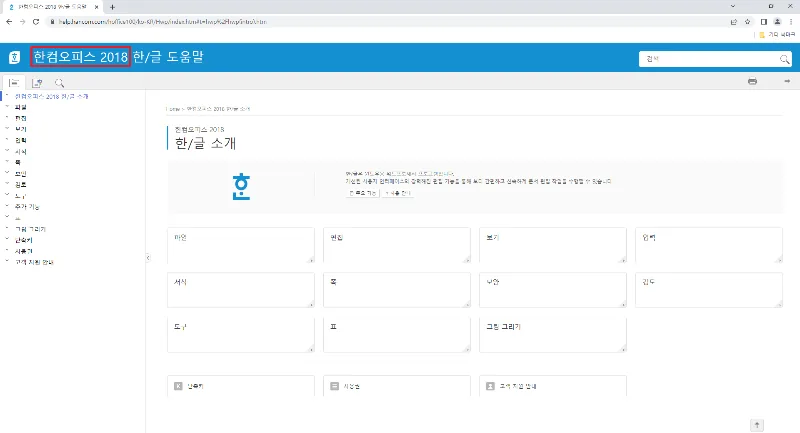800x433 pixels.
Task: Click the tab search chevron in title bar
Action: pyautogui.click(x=733, y=6)
